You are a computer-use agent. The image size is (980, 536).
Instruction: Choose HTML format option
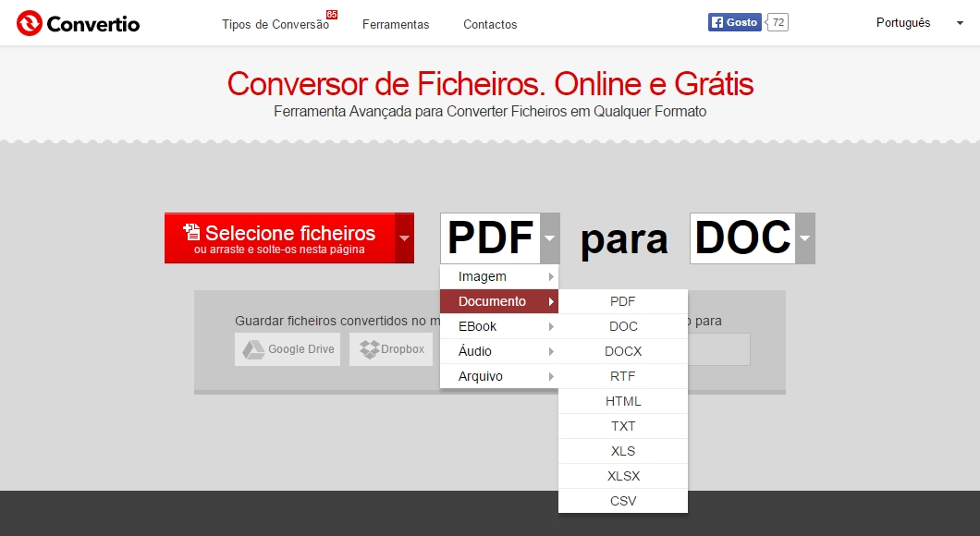(x=623, y=401)
